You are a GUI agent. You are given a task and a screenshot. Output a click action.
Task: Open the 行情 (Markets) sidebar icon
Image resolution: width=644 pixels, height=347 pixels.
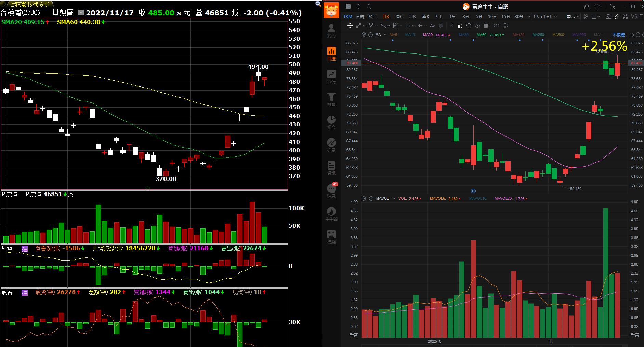coord(331,76)
